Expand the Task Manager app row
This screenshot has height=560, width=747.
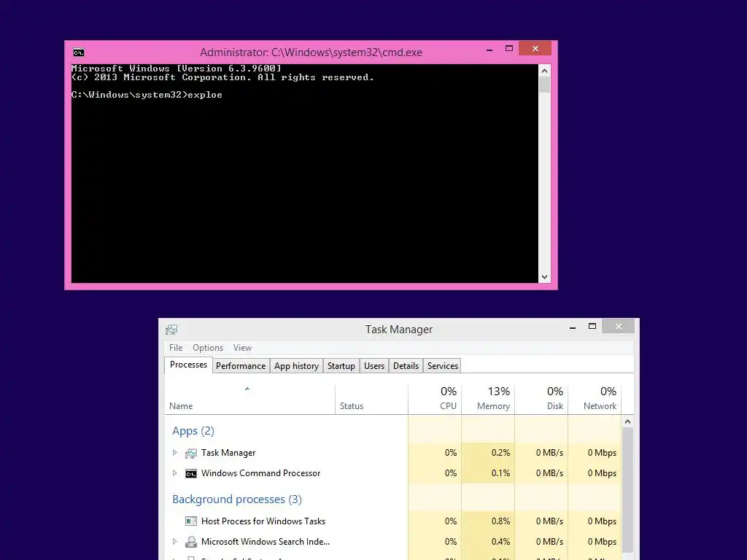[175, 453]
